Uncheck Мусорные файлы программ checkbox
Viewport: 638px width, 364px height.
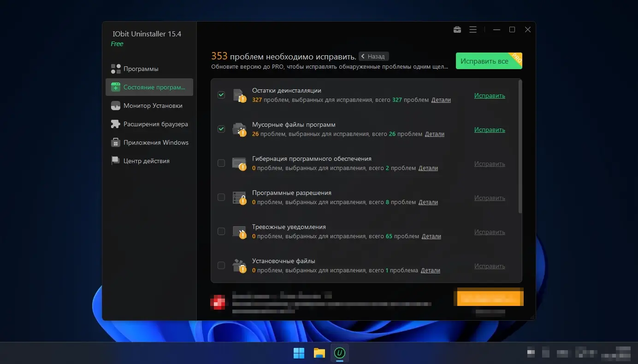point(221,129)
